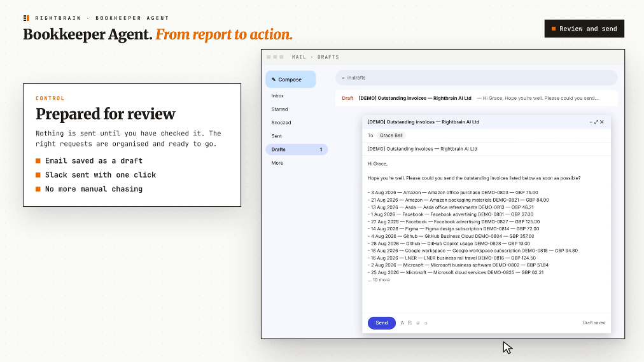Open the Outstanding invoices draft row
This screenshot has width=644, height=362.
coord(477,98)
